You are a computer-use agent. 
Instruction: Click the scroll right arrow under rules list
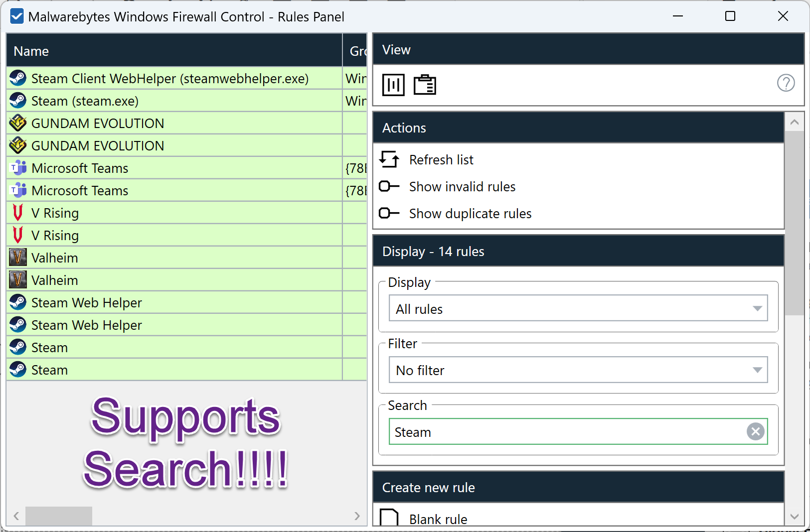[357, 516]
